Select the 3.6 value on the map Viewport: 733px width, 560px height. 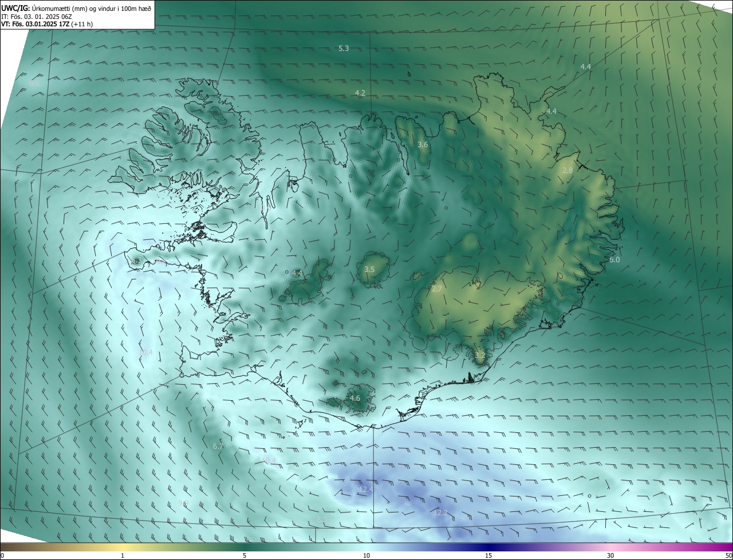tap(423, 145)
